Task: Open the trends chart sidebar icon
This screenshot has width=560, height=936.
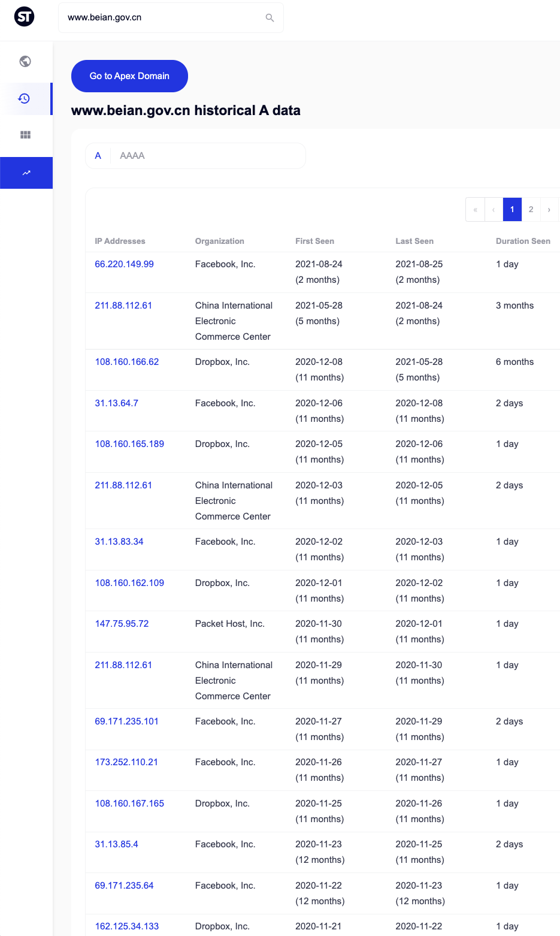Action: (26, 173)
